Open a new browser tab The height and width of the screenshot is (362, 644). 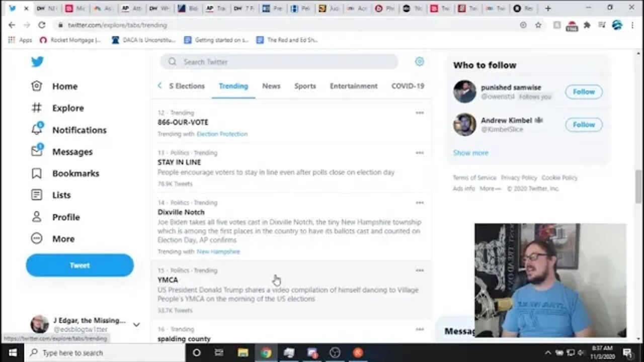(x=548, y=8)
